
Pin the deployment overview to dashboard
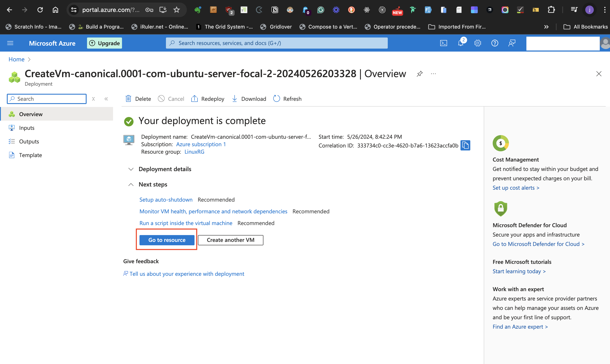(x=420, y=74)
